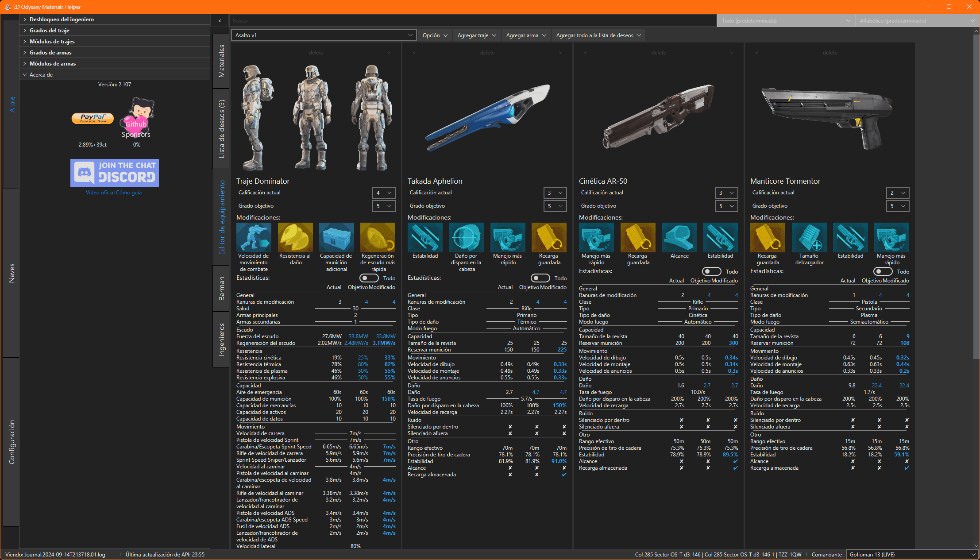Toggle Todo stats switch for Traje Dominator
Image resolution: width=980 pixels, height=560 pixels.
pos(369,278)
